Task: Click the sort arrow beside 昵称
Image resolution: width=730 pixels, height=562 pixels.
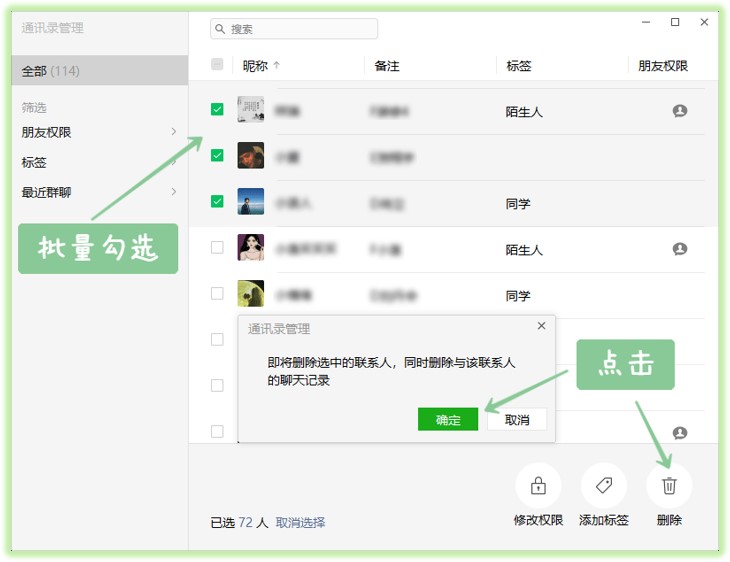Action: pyautogui.click(x=277, y=66)
